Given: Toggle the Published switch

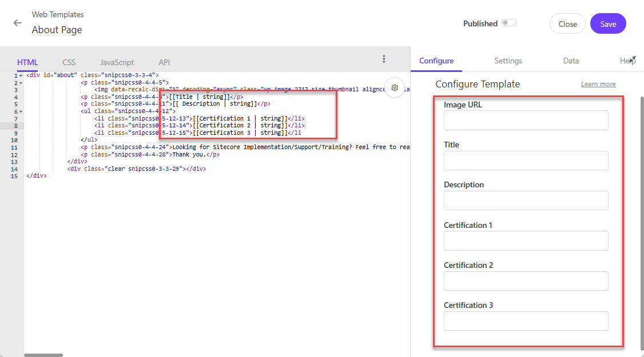Looking at the screenshot, I should point(508,23).
